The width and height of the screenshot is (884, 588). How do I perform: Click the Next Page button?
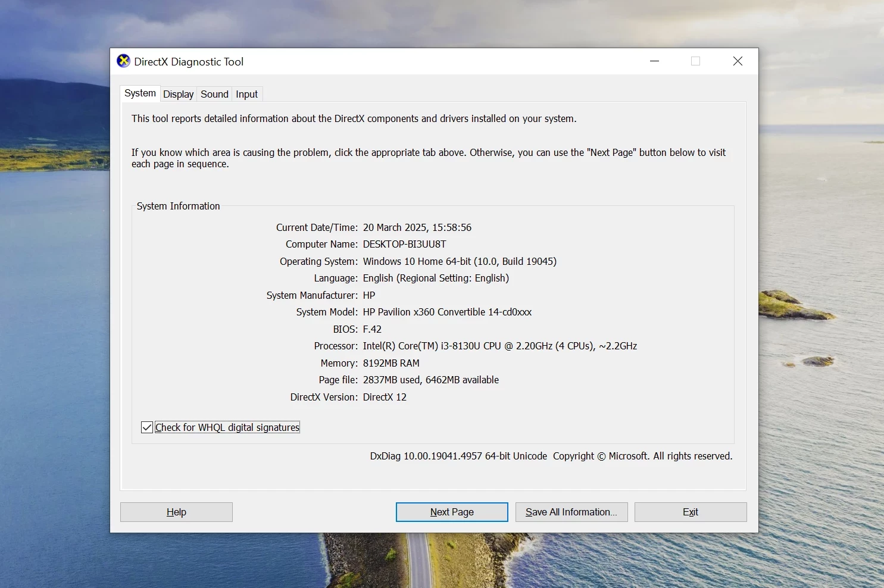pyautogui.click(x=452, y=512)
